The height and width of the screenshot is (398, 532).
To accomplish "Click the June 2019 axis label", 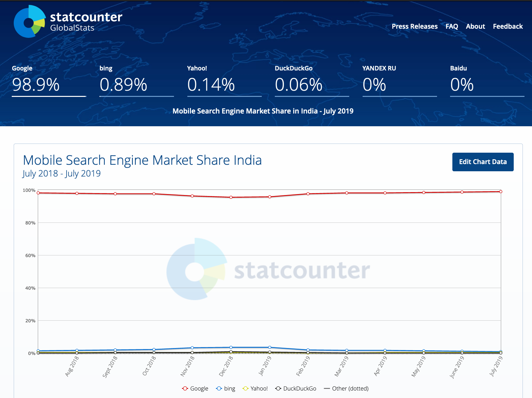I will point(457,367).
